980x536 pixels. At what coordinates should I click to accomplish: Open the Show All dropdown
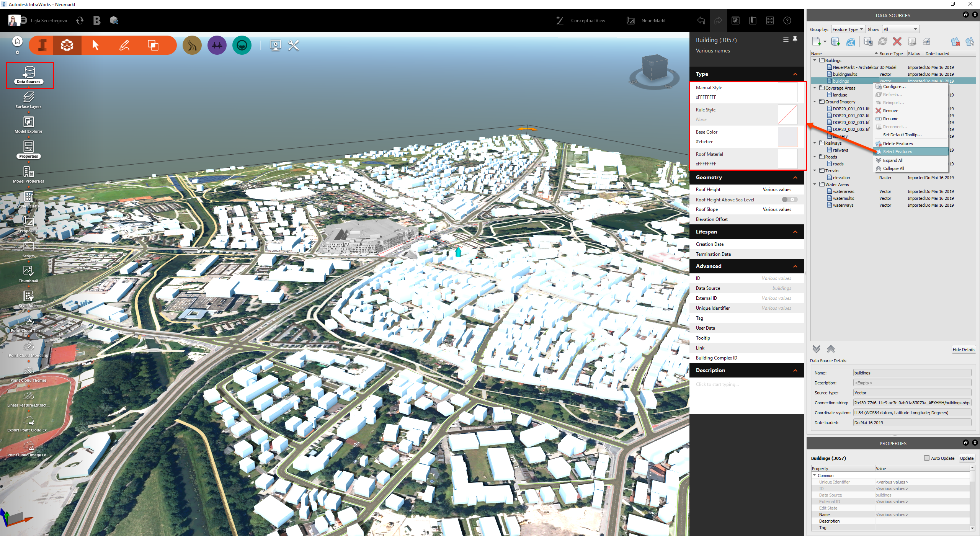pos(900,29)
